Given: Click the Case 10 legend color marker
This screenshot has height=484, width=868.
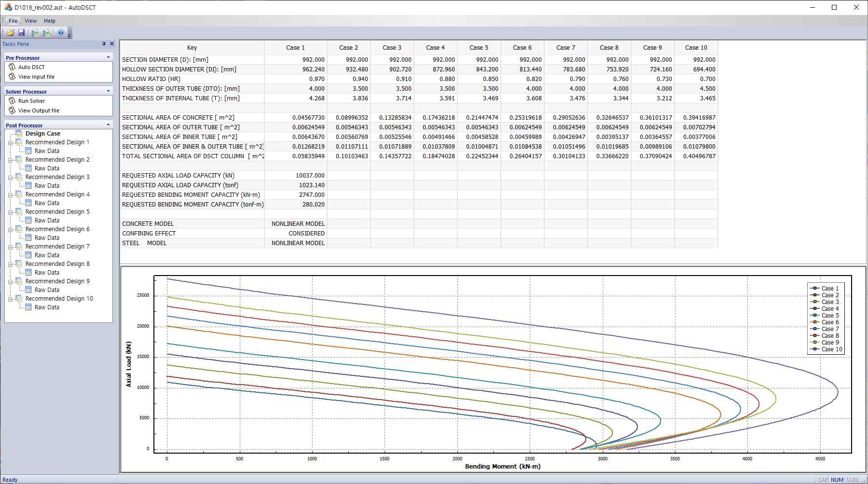Looking at the screenshot, I should 814,349.
